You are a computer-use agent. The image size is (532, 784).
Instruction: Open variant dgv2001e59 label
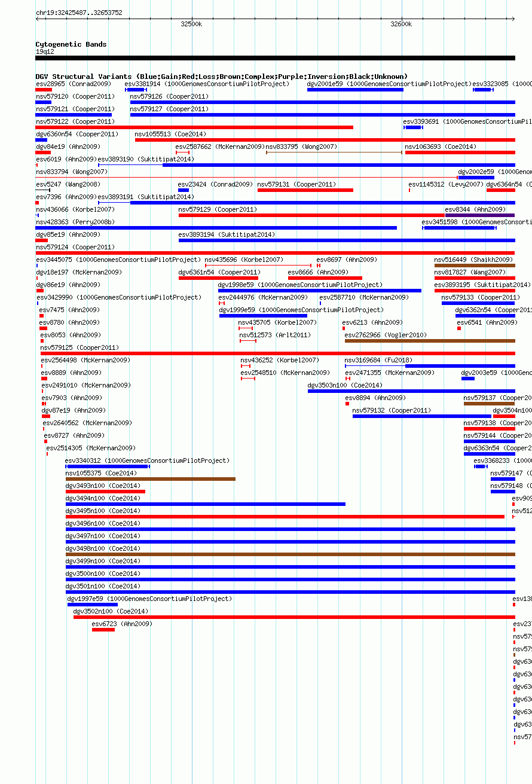pos(389,84)
